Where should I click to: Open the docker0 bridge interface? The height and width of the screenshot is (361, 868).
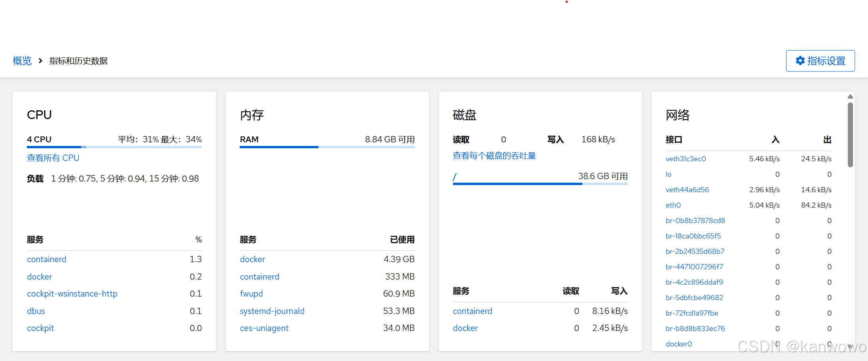[x=678, y=344]
